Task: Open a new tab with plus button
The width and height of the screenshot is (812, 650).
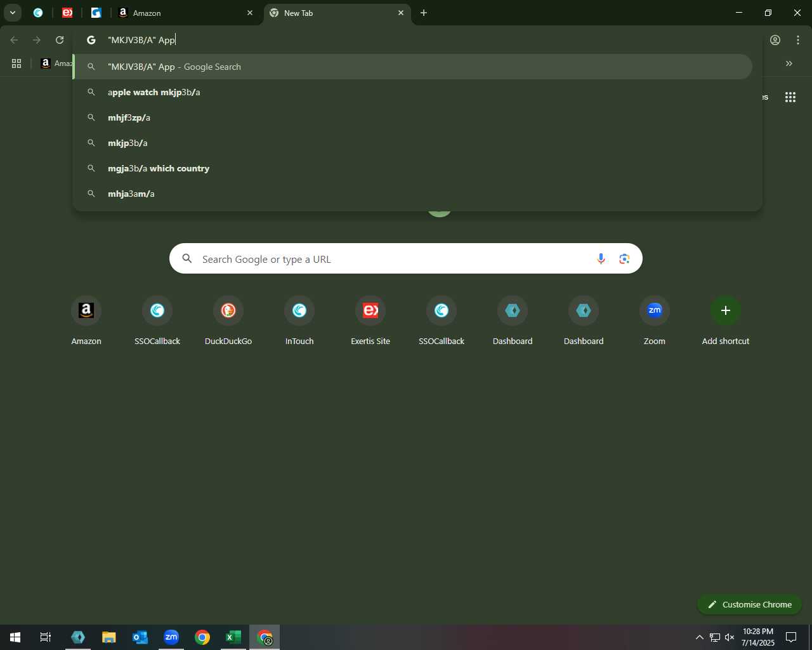Action: click(x=424, y=13)
